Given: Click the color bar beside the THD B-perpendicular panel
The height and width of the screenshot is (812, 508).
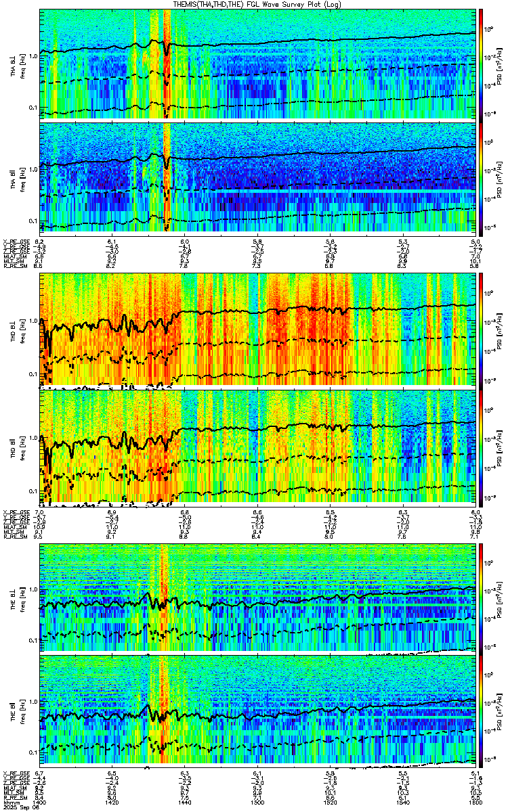Looking at the screenshot, I should click(x=481, y=331).
